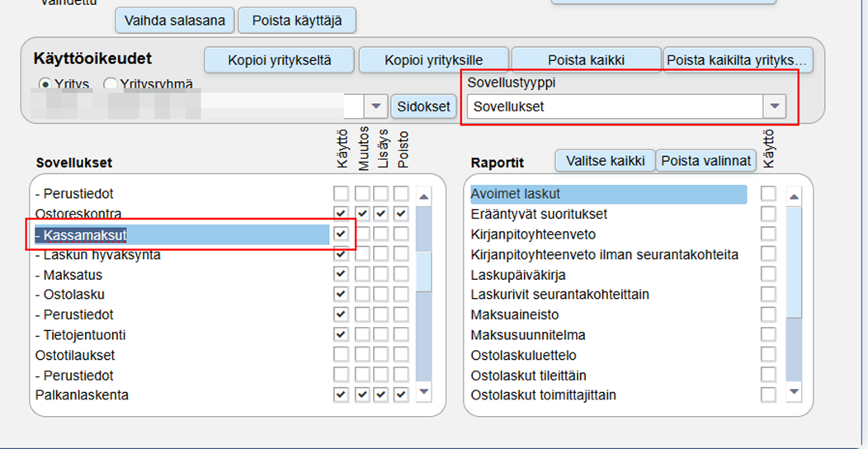This screenshot has width=868, height=449.
Task: Uncheck Muutos for Palkanlaskenta
Action: pyautogui.click(x=361, y=395)
